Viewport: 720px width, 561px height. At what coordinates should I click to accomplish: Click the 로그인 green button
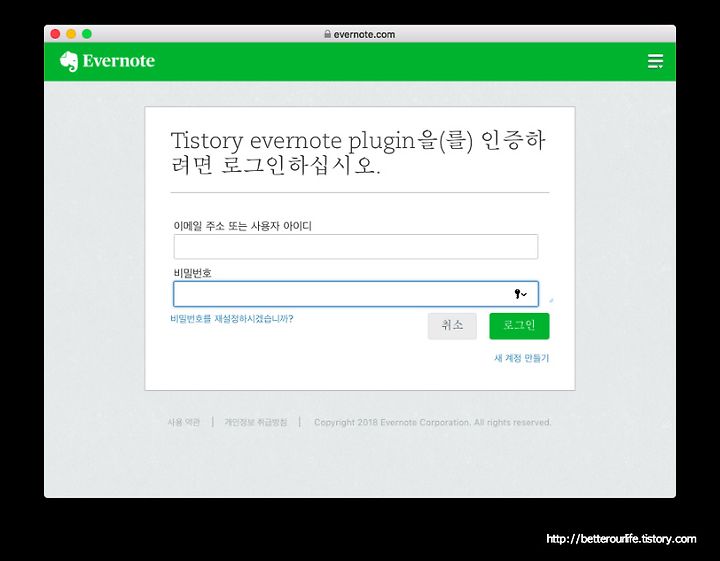(519, 326)
